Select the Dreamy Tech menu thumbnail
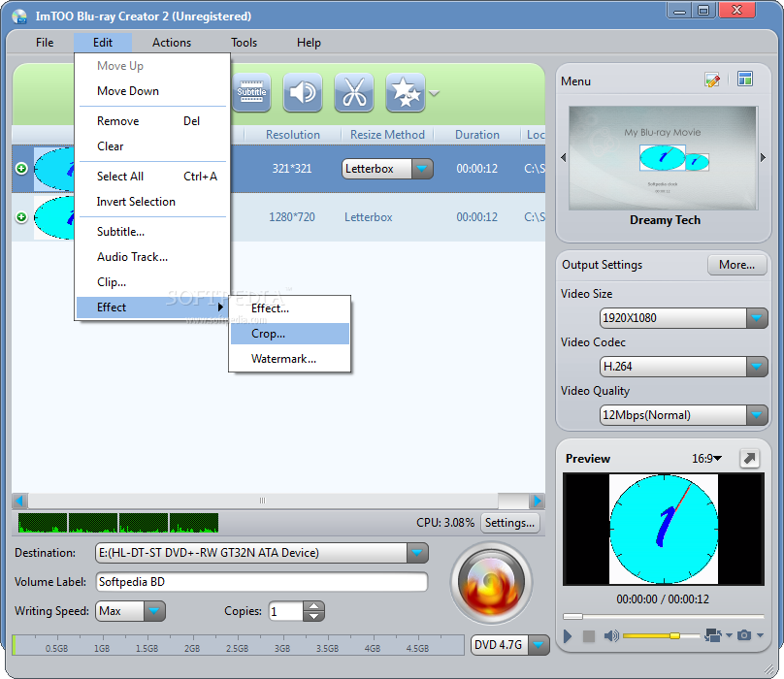Screen dimensions: 784x679 tap(663, 158)
